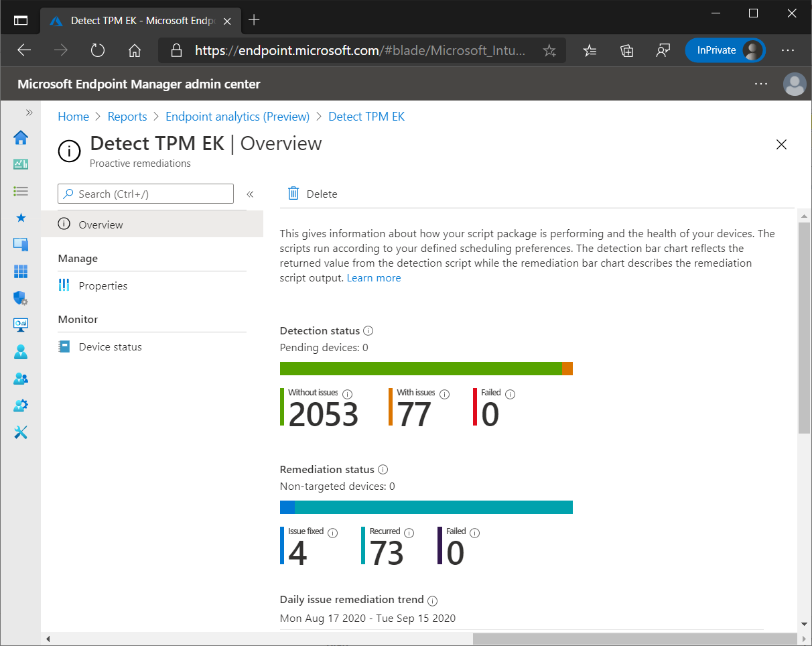Open Users icon in left sidebar
Screen dimensions: 812x646
[21, 352]
